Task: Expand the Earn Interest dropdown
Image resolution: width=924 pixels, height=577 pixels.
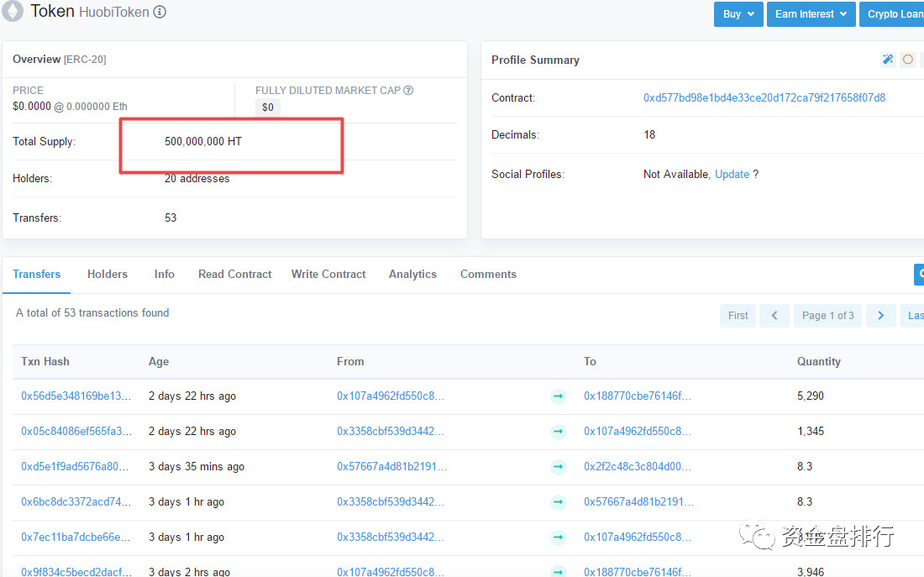Action: pos(811,14)
